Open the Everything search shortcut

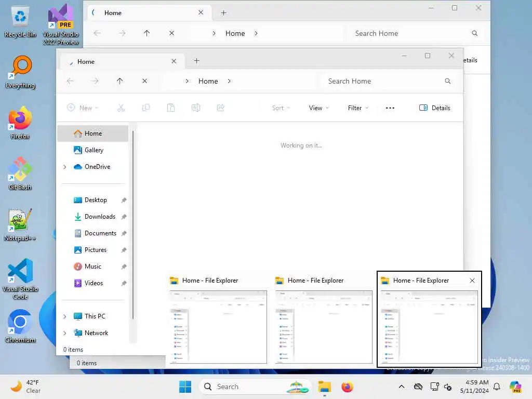click(x=20, y=72)
